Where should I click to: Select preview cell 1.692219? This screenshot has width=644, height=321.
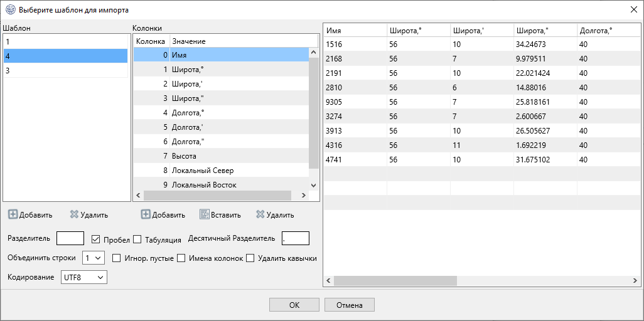[x=545, y=145]
